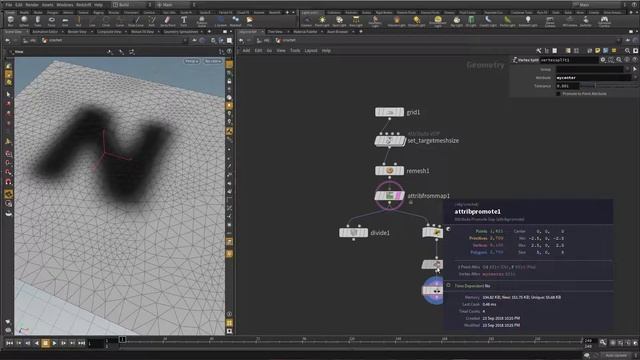Image resolution: width=640 pixels, height=360 pixels.
Task: Select the Sphere shelf tool
Action: [x=24, y=20]
